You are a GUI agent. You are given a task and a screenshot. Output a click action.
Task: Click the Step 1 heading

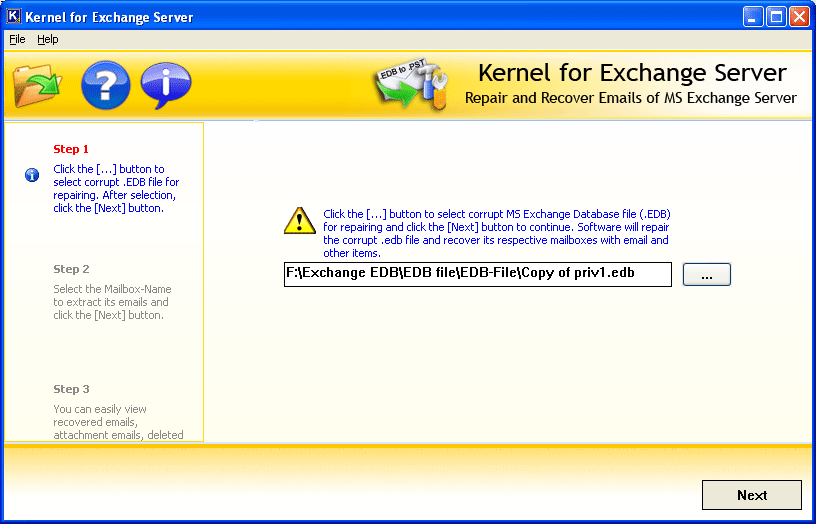click(71, 149)
